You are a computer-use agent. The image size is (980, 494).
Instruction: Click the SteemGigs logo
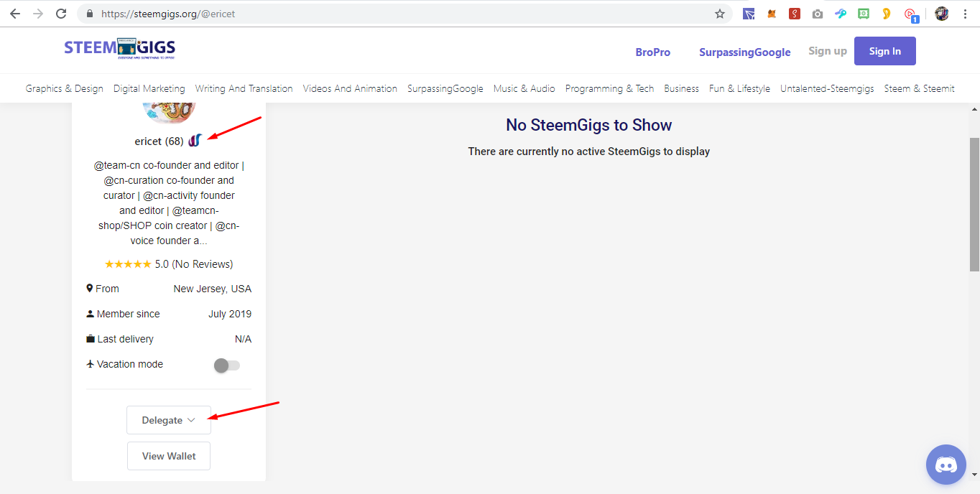pyautogui.click(x=119, y=48)
